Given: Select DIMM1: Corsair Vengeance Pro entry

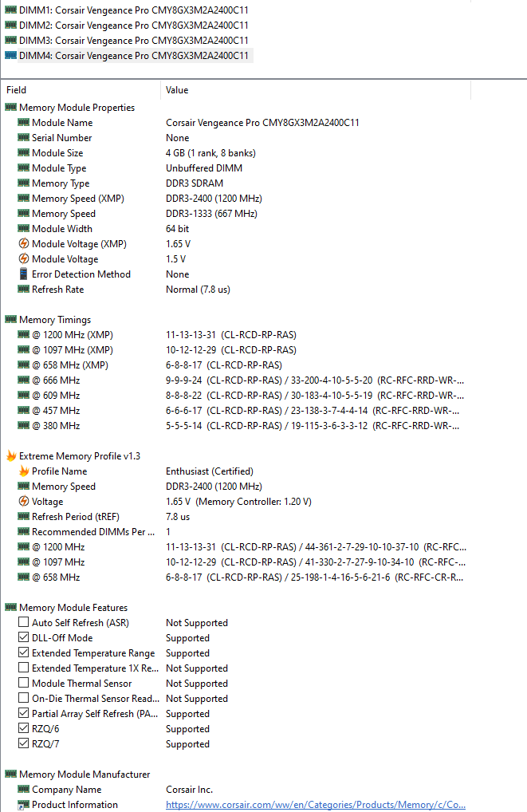Looking at the screenshot, I should point(134,10).
